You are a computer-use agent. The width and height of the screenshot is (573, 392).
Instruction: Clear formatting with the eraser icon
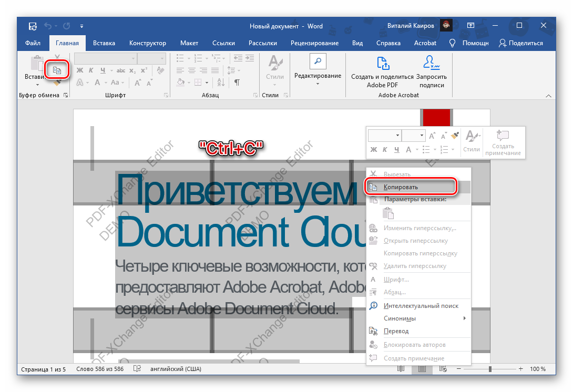160,70
